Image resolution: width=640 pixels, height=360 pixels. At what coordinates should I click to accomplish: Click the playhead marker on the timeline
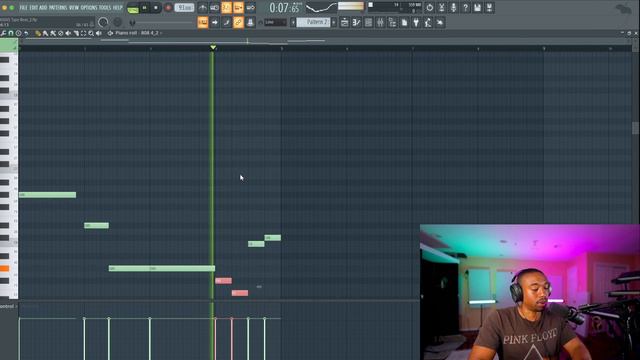[213, 48]
